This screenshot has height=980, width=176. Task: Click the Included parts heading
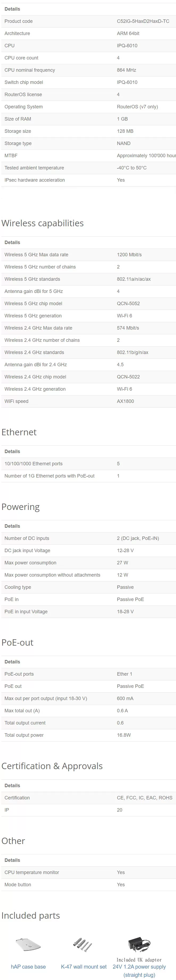[x=31, y=915]
